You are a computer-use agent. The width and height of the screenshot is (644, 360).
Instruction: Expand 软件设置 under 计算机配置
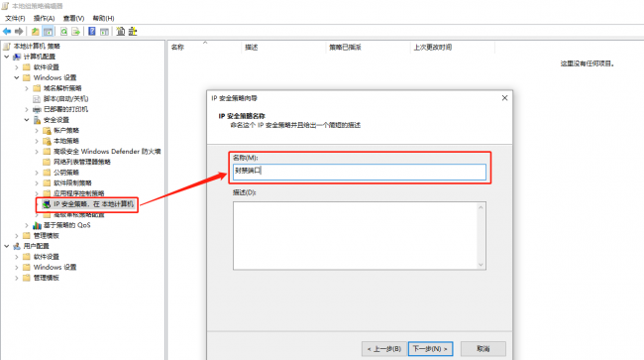click(17, 67)
